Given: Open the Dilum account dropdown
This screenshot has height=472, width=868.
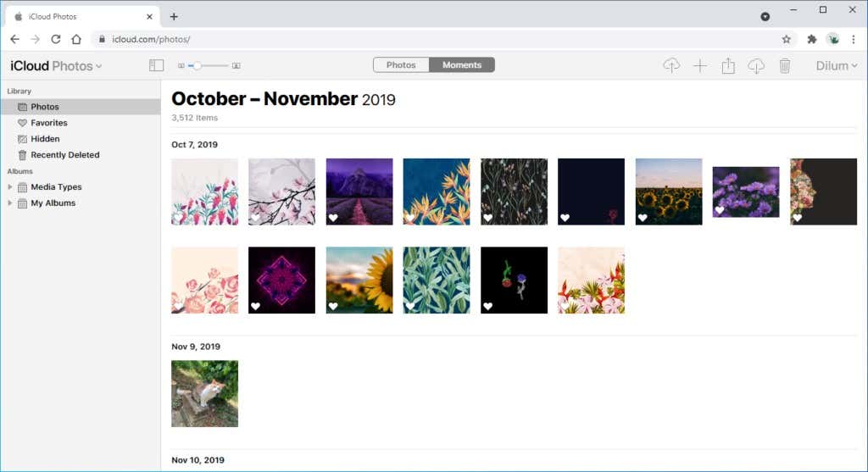Looking at the screenshot, I should 836,65.
